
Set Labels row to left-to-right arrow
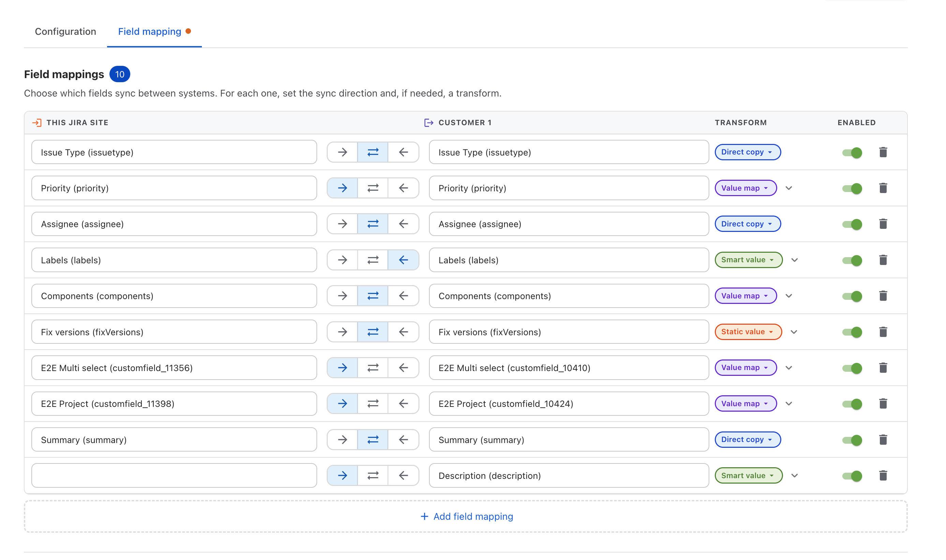pyautogui.click(x=342, y=260)
